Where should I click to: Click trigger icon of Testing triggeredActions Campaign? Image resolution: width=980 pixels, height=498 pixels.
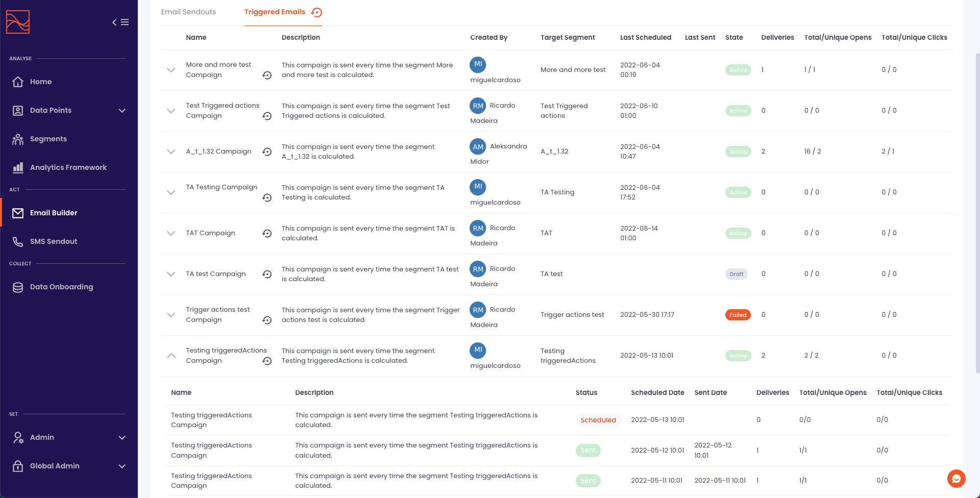click(267, 361)
